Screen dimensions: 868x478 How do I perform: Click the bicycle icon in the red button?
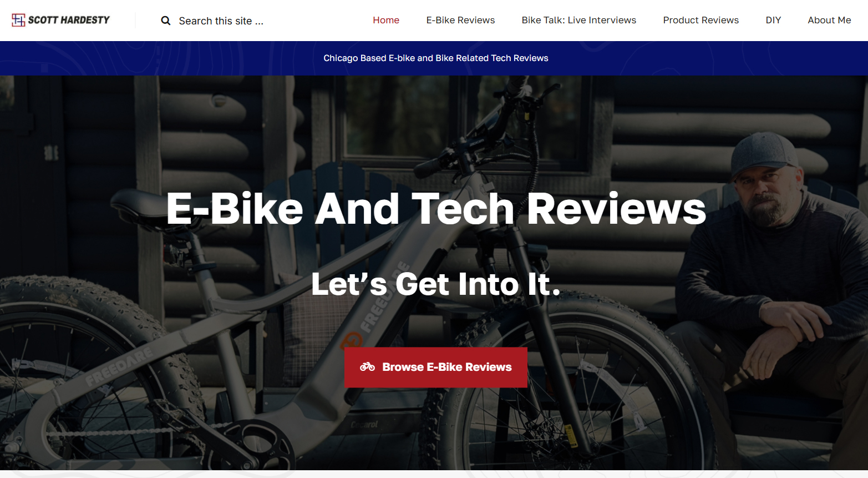(367, 367)
